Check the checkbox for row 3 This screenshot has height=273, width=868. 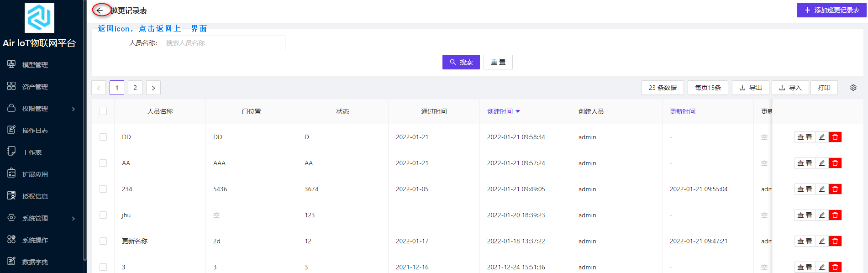coord(103,267)
